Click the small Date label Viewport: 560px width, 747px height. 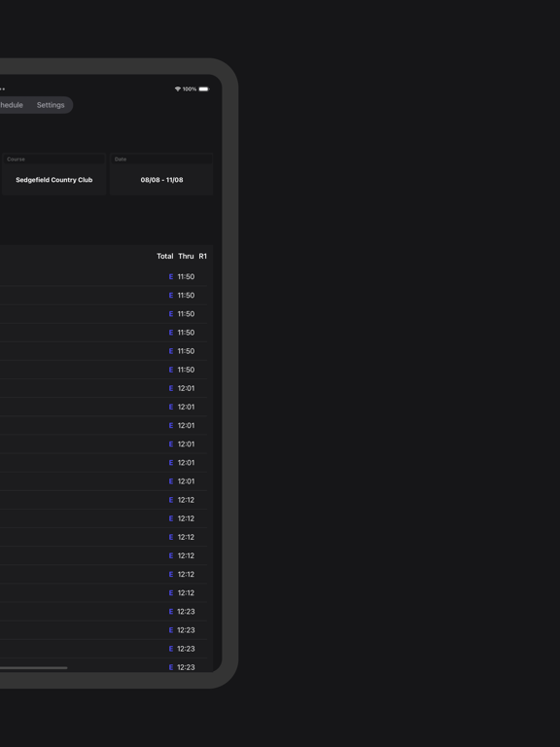(x=121, y=160)
